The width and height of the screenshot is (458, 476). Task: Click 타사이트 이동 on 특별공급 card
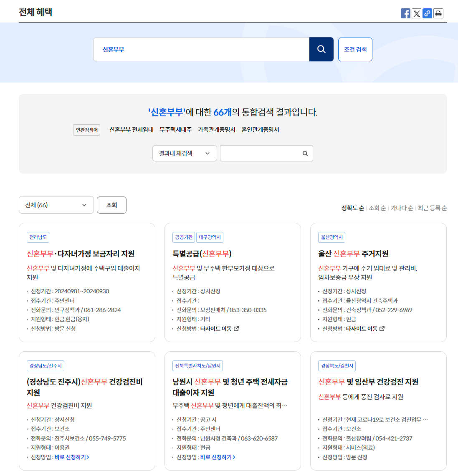pos(216,329)
